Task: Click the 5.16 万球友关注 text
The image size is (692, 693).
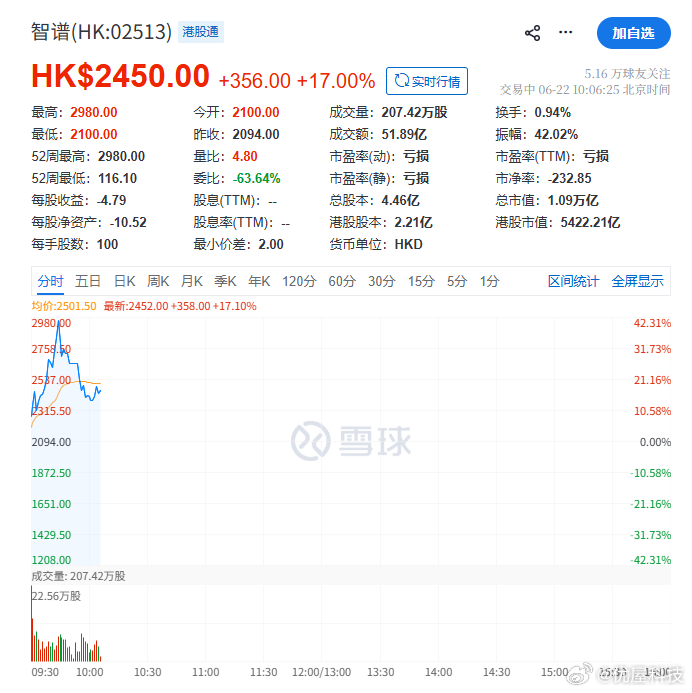Action: 627,73
